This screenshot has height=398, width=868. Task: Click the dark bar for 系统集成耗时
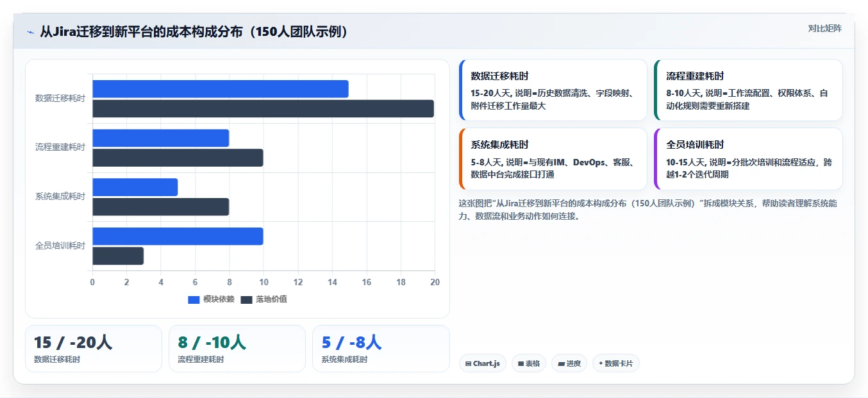161,207
